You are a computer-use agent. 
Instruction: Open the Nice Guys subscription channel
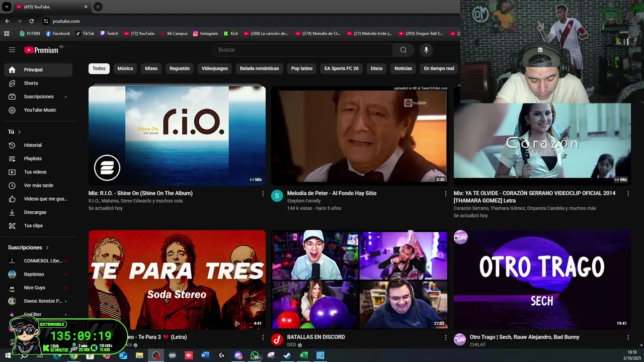pos(38,288)
